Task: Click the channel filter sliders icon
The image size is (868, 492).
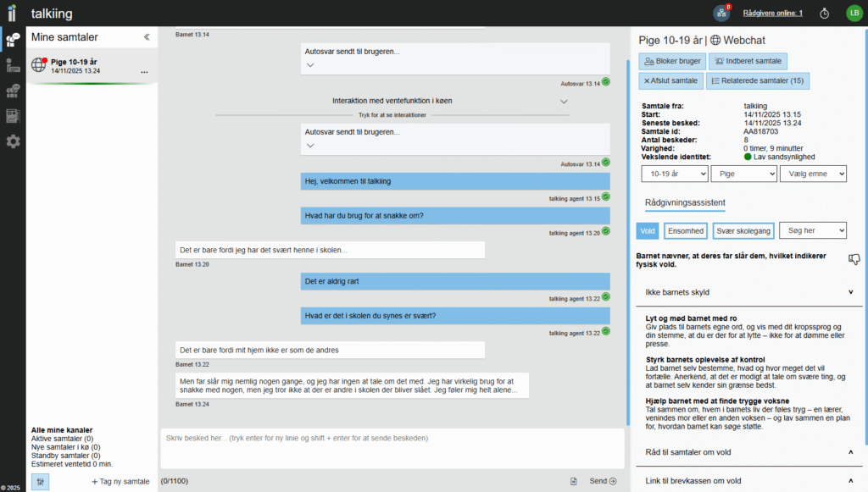Action: (x=40, y=481)
